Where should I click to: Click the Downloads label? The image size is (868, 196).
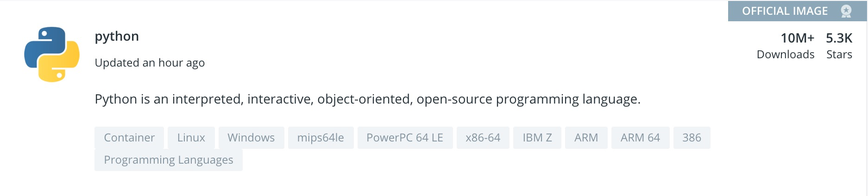(x=785, y=55)
